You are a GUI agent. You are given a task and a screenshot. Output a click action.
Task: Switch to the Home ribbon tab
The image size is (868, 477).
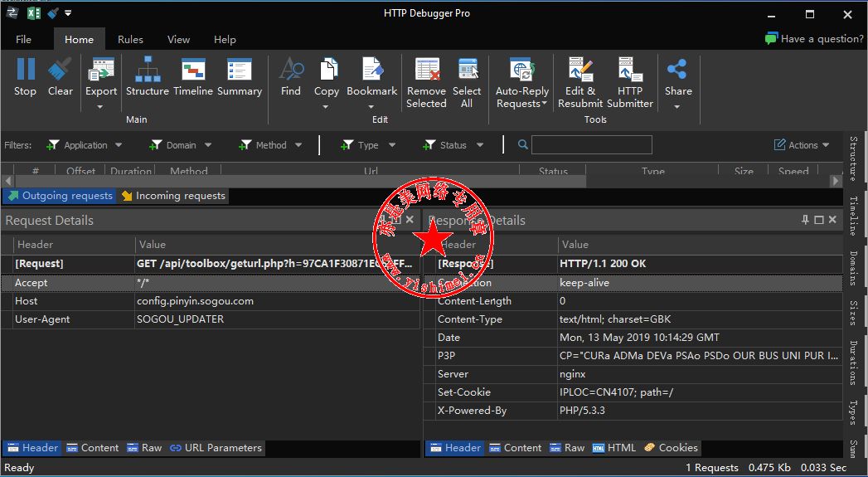79,39
